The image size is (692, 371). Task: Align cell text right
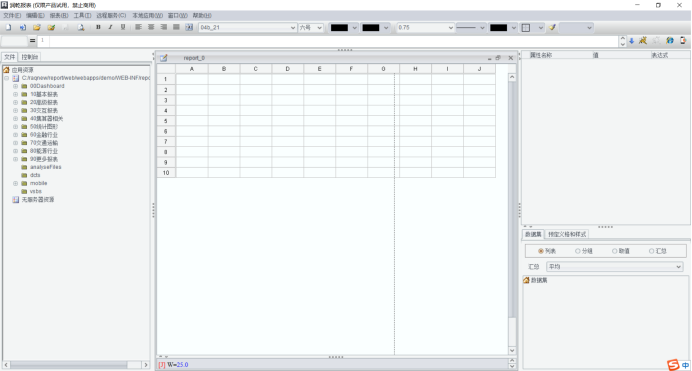point(164,27)
